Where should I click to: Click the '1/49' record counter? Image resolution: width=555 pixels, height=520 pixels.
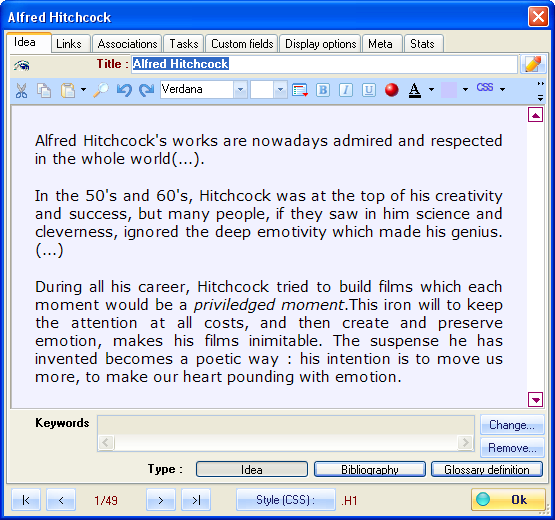(x=106, y=501)
